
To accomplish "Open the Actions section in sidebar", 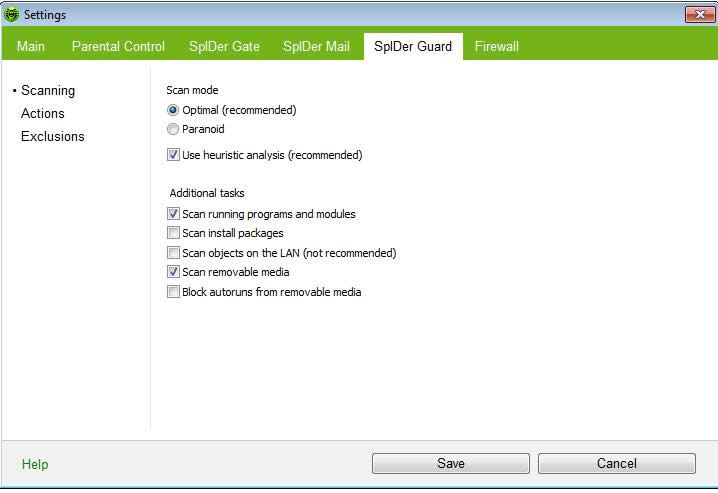I will 43,113.
